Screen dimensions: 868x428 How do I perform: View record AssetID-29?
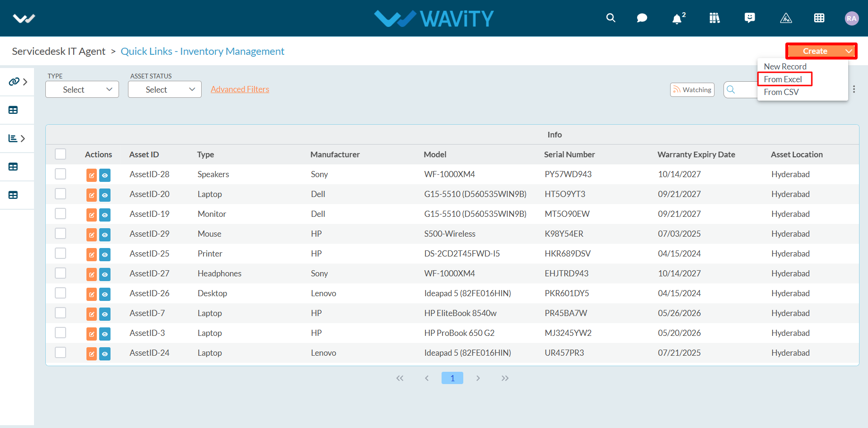pyautogui.click(x=105, y=235)
